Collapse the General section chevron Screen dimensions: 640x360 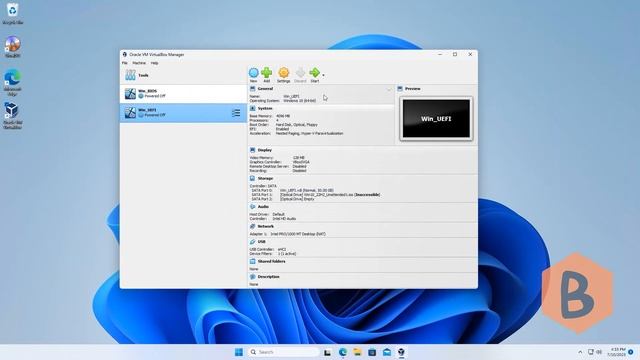pyautogui.click(x=389, y=89)
